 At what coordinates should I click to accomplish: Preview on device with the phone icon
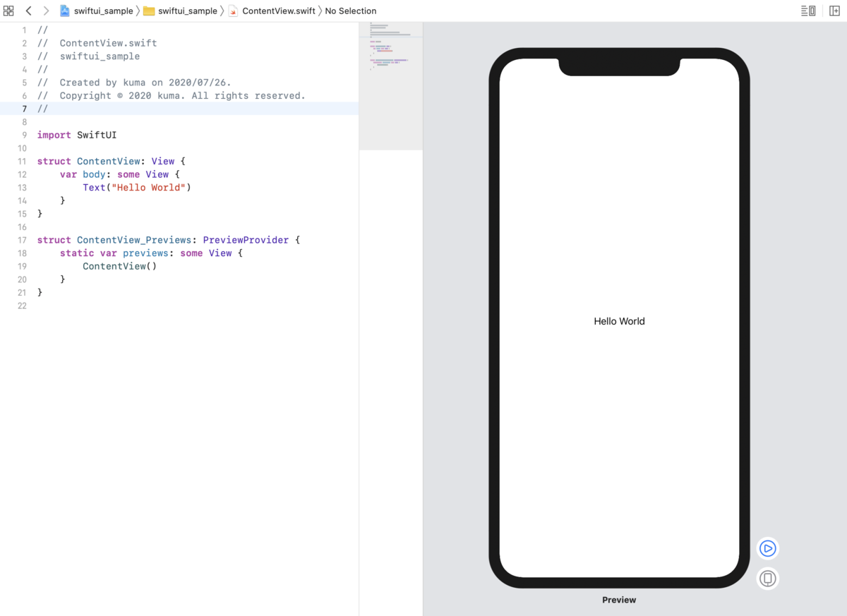click(768, 579)
